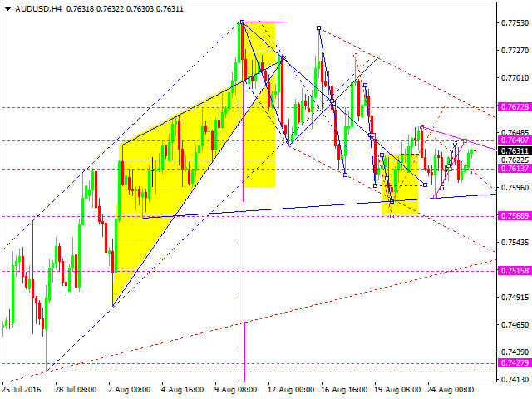Click the 25 Jul 2016 date label

(x=22, y=390)
